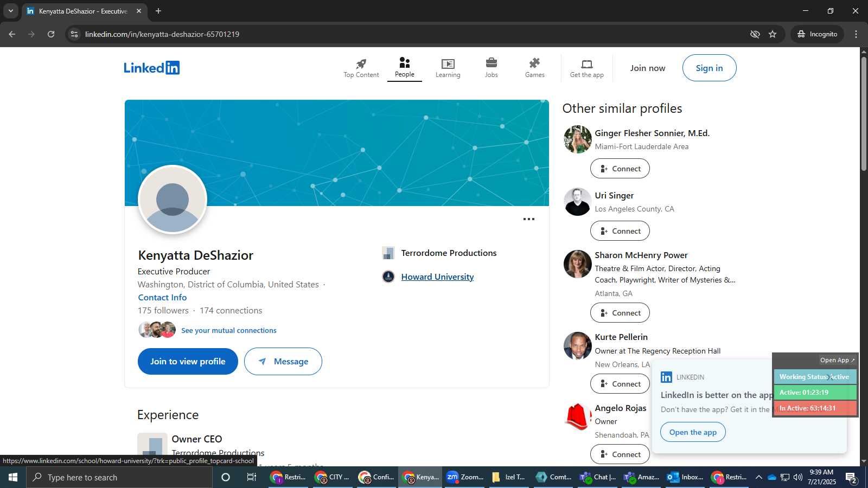Open the profile more options ellipsis
The width and height of the screenshot is (868, 488).
point(528,219)
